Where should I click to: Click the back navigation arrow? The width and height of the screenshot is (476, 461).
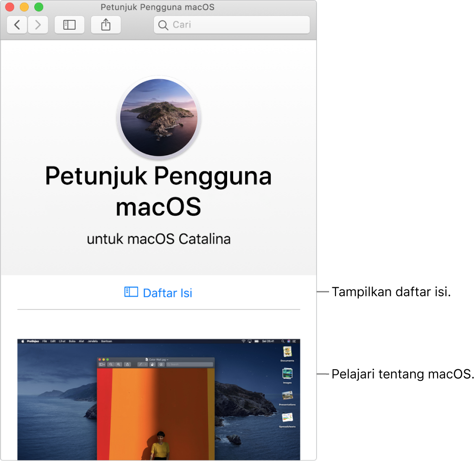[x=17, y=25]
